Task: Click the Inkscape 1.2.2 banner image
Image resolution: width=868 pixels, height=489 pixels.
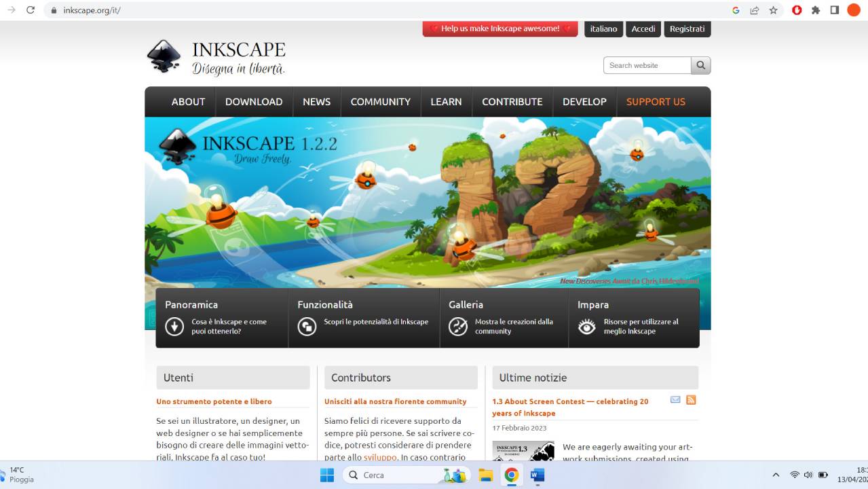Action: 428,202
